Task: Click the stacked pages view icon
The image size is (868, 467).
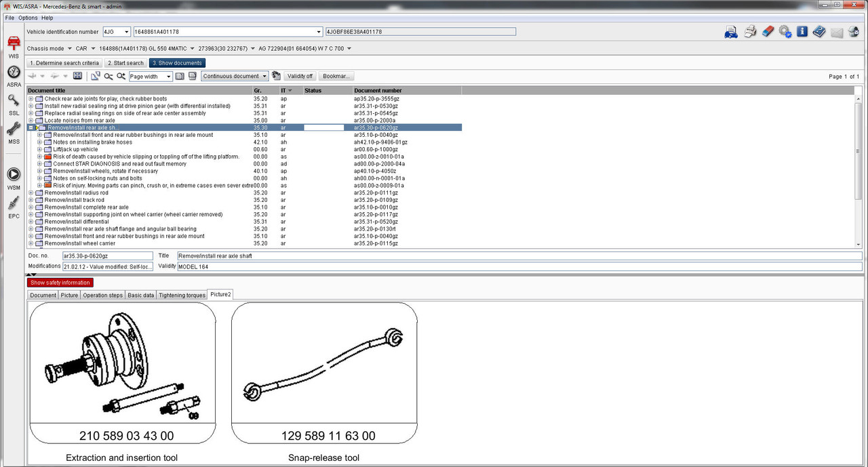Action: (193, 76)
